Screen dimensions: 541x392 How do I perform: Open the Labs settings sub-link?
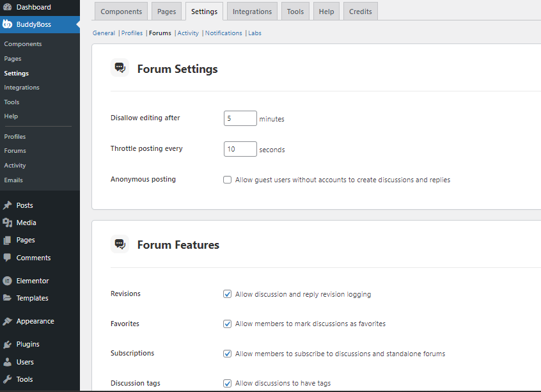[255, 33]
